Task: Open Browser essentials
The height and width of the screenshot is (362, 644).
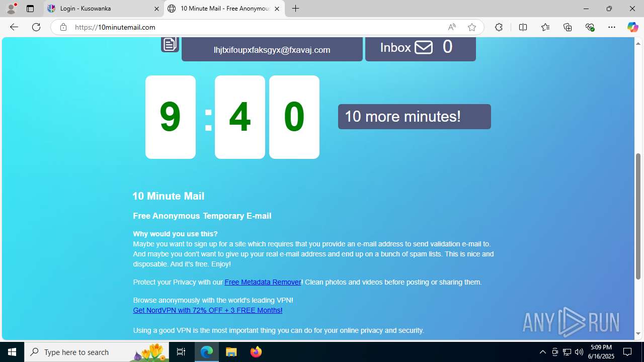Action: pyautogui.click(x=590, y=27)
